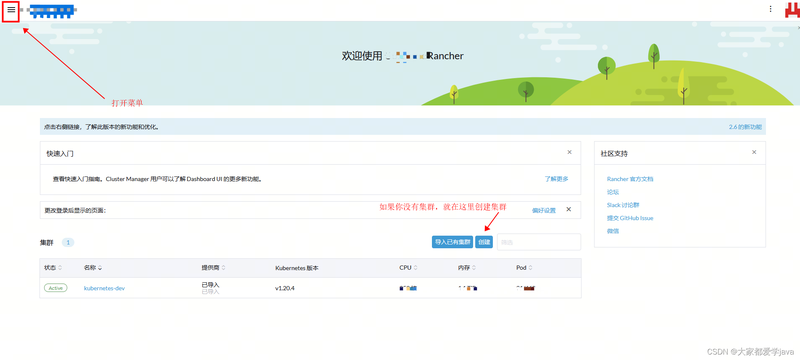The width and height of the screenshot is (800, 360).
Task: Click the 创建 cluster button
Action: 484,242
